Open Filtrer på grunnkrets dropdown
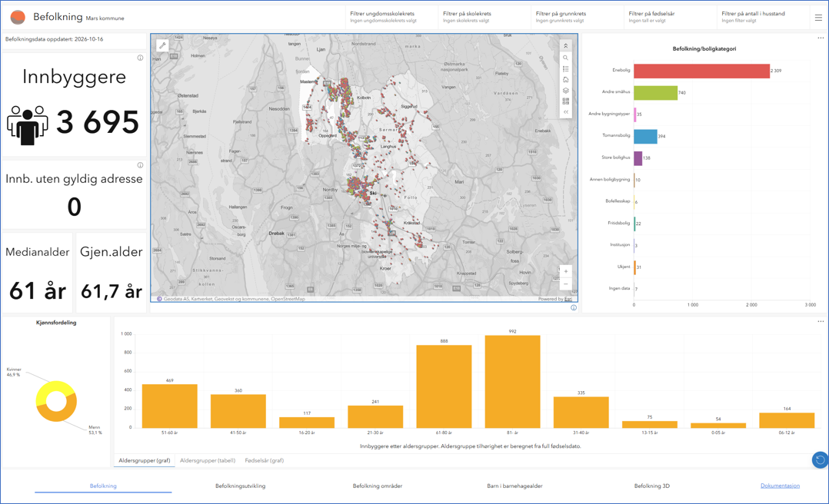This screenshot has width=829, height=504. click(x=578, y=17)
